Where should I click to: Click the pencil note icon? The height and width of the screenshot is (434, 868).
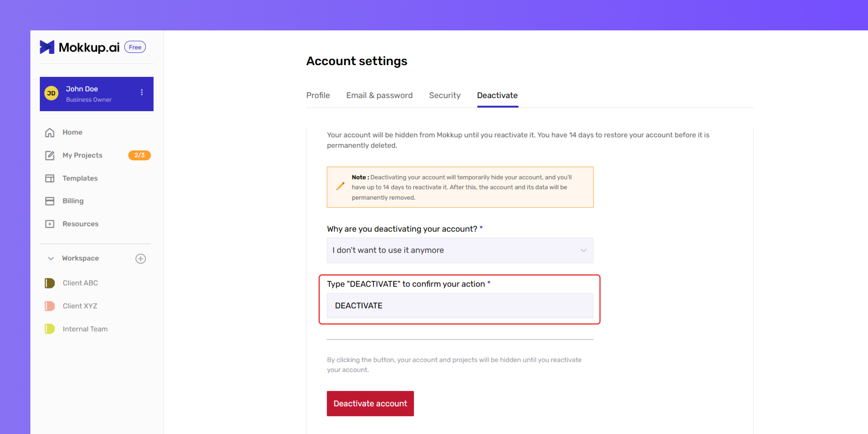[x=340, y=186]
